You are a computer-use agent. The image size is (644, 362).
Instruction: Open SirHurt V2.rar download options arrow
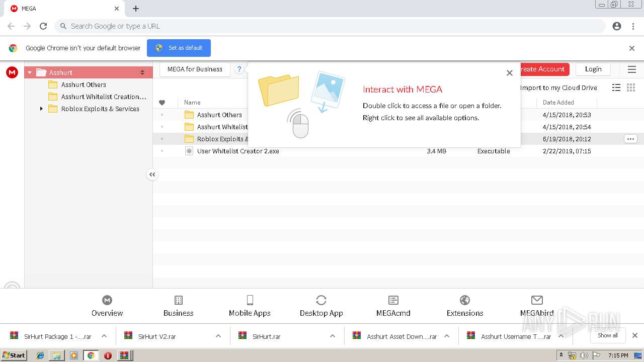click(x=218, y=336)
